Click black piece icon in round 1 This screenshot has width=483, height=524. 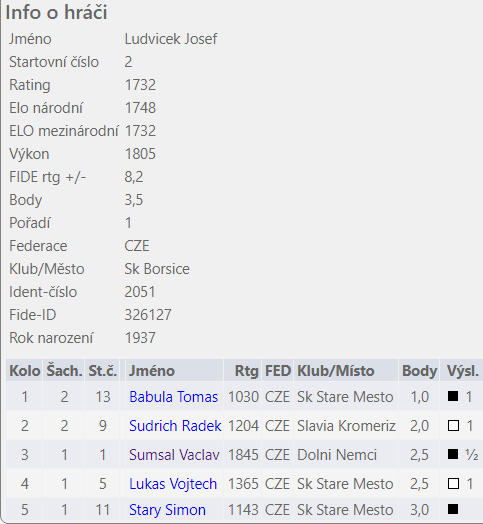pyautogui.click(x=453, y=396)
